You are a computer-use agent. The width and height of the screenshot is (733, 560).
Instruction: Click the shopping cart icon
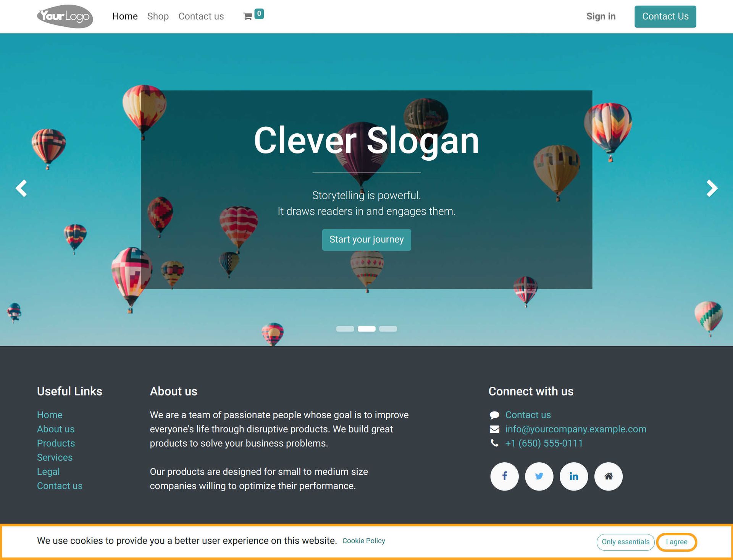pyautogui.click(x=248, y=16)
